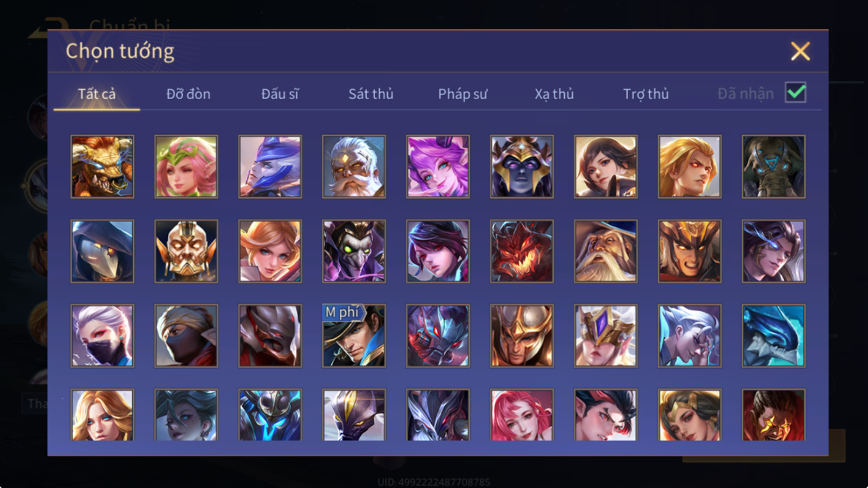Select the golden-masked bald hero portrait
Viewport: 868px width, 488px height.
pos(186,251)
